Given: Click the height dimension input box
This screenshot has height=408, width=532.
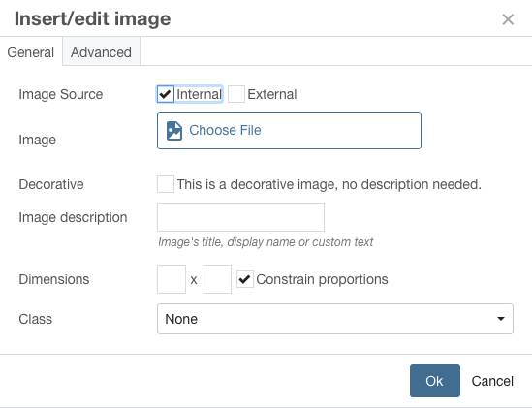Looking at the screenshot, I should (x=217, y=279).
